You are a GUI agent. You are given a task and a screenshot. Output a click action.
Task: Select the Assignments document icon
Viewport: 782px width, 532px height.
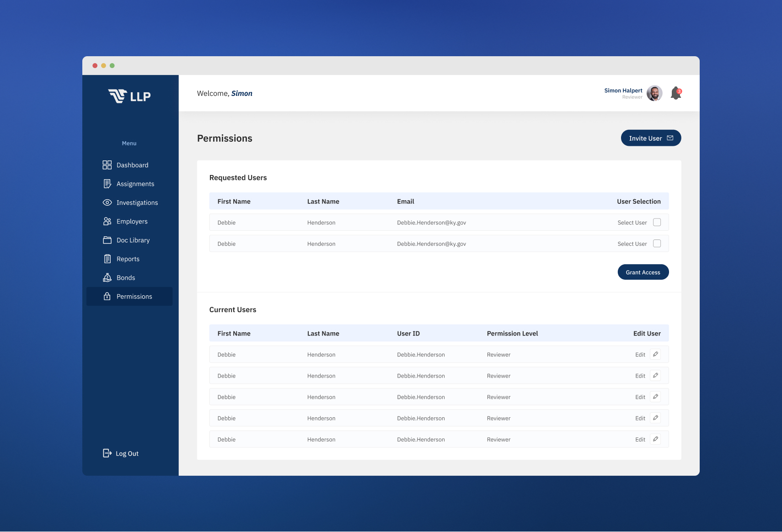[107, 184]
